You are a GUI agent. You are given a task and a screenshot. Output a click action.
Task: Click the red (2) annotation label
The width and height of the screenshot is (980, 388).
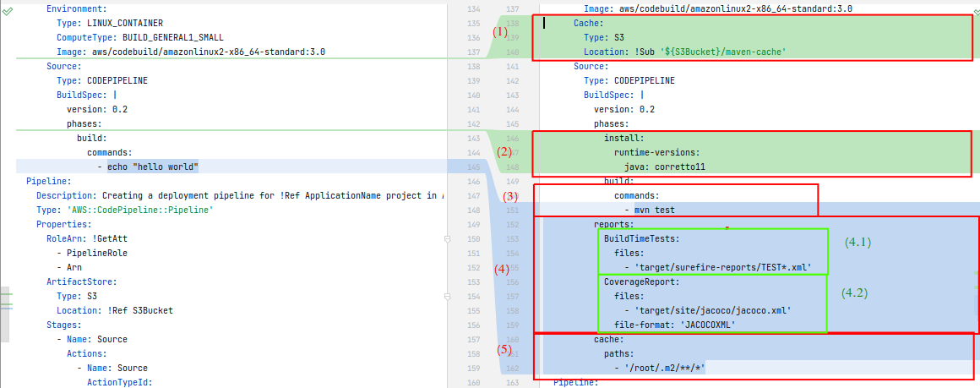(x=504, y=152)
